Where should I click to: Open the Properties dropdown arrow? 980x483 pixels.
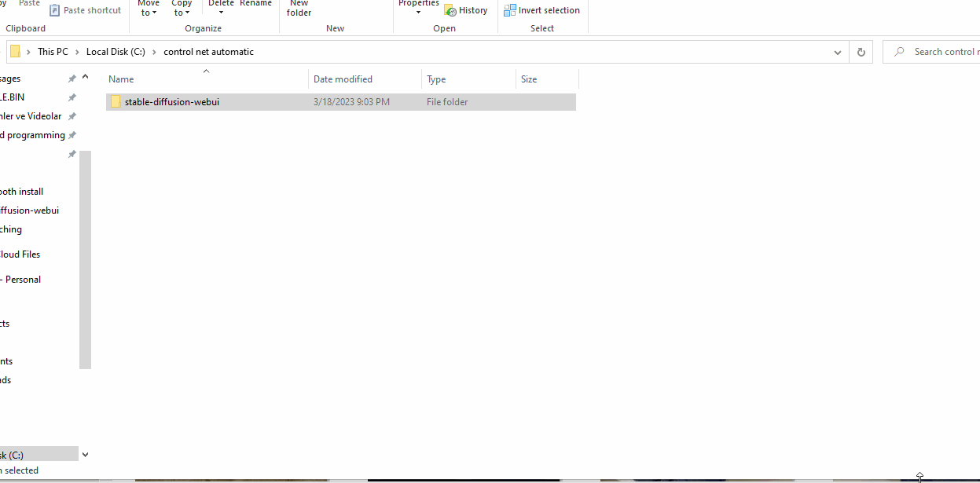point(418,13)
